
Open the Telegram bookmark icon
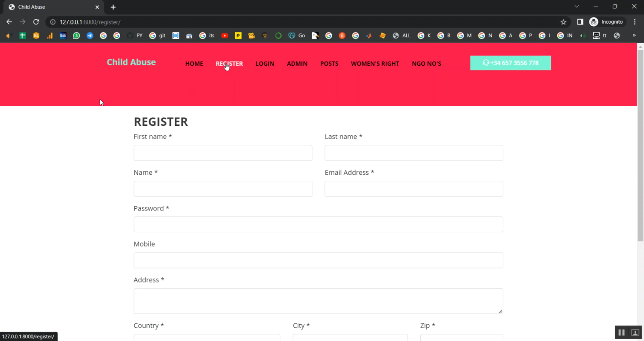(90, 36)
